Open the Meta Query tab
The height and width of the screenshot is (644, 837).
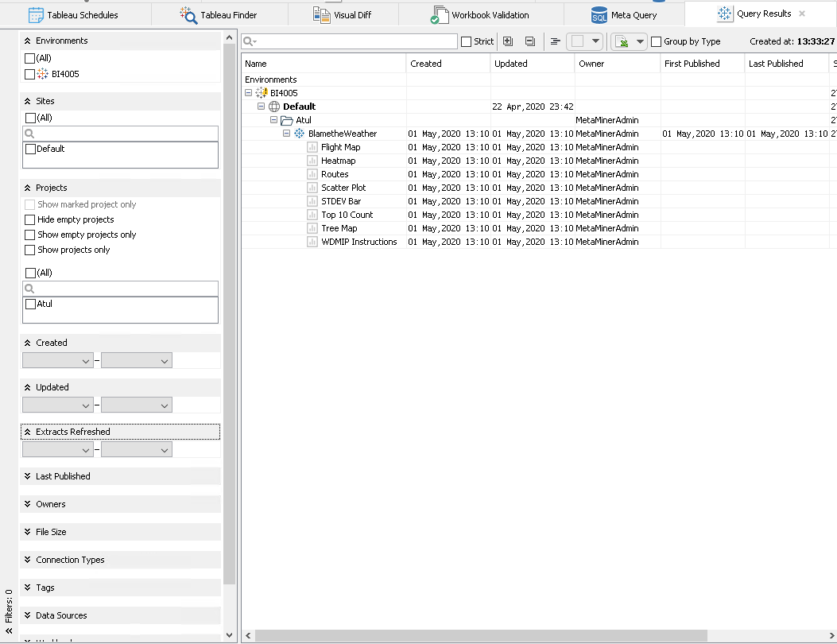623,15
